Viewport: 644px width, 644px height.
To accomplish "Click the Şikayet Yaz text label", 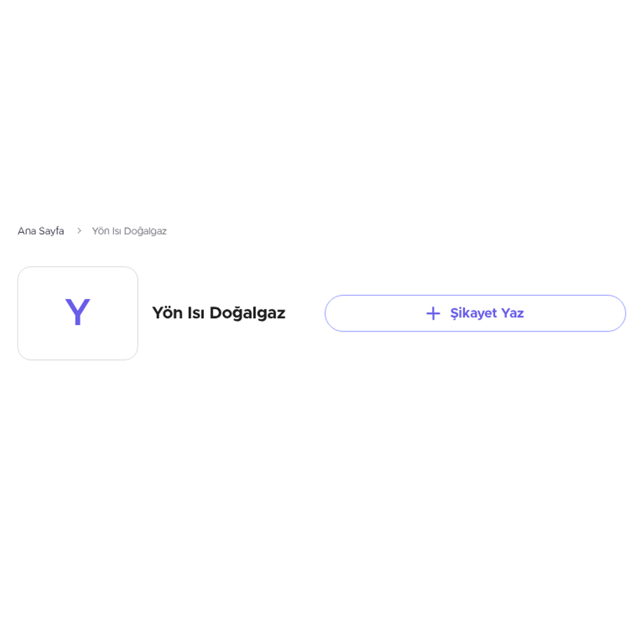I will click(x=487, y=313).
